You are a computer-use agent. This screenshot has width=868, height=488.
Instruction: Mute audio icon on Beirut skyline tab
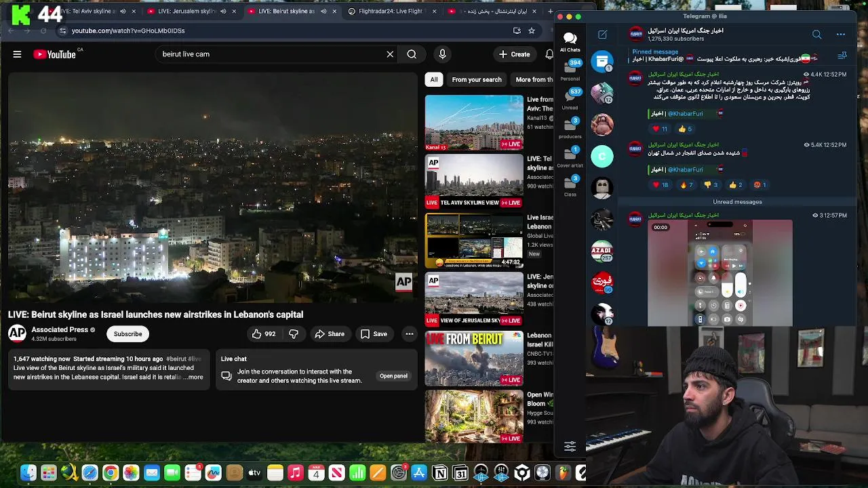[x=323, y=11]
